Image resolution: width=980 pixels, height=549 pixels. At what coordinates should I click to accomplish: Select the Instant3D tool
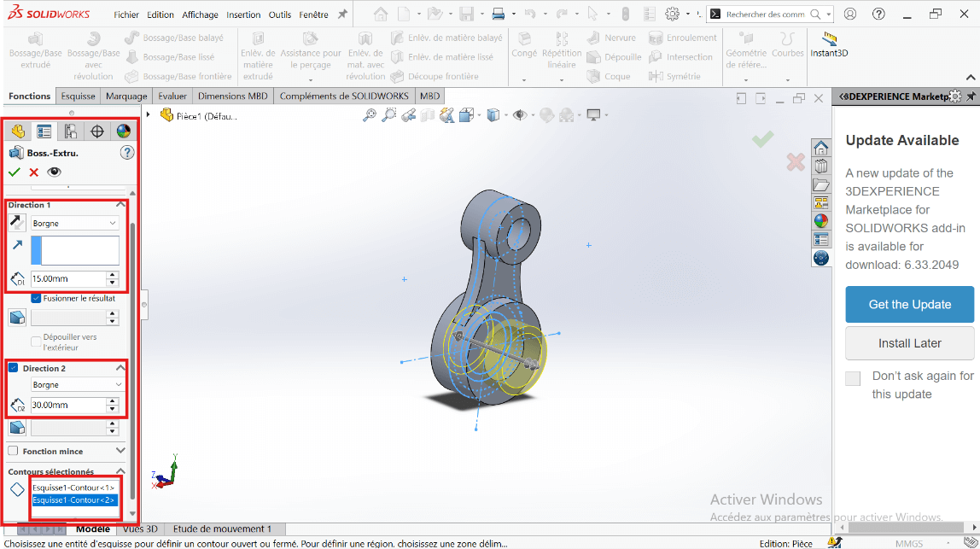[x=829, y=44]
